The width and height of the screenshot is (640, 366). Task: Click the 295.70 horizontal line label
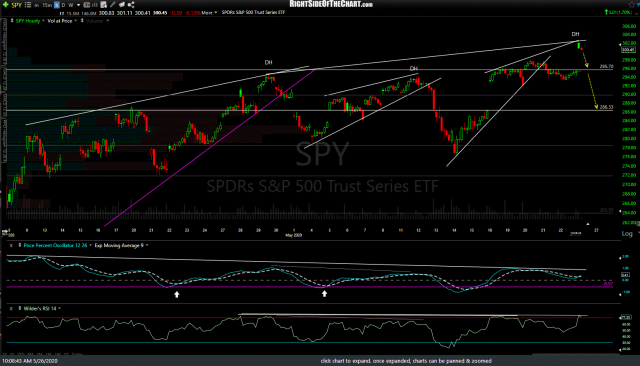click(606, 66)
